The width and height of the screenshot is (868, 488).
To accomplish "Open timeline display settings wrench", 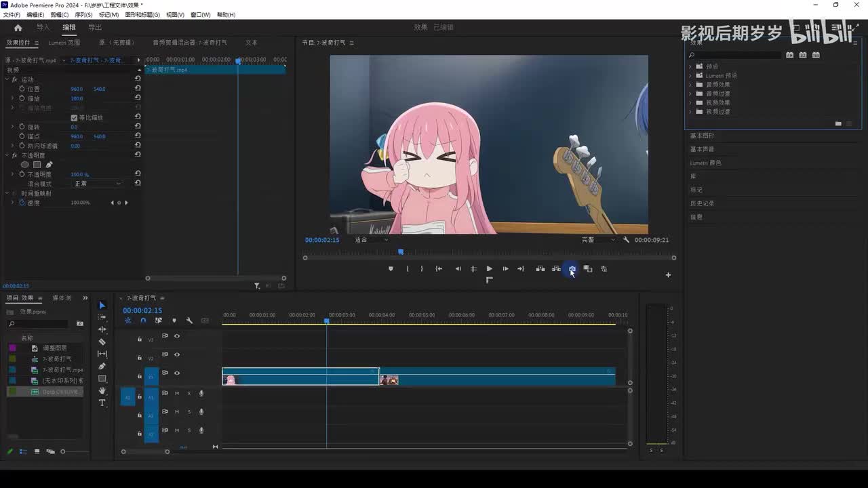I will pyautogui.click(x=189, y=321).
